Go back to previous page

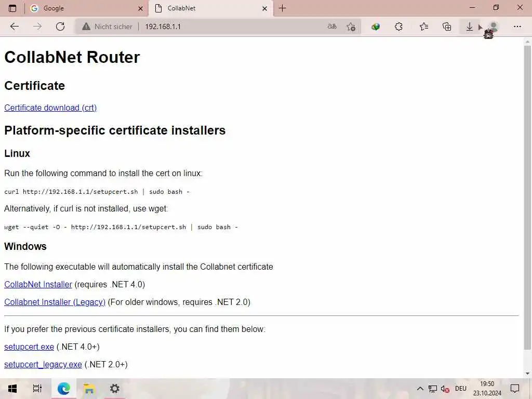[x=14, y=26]
